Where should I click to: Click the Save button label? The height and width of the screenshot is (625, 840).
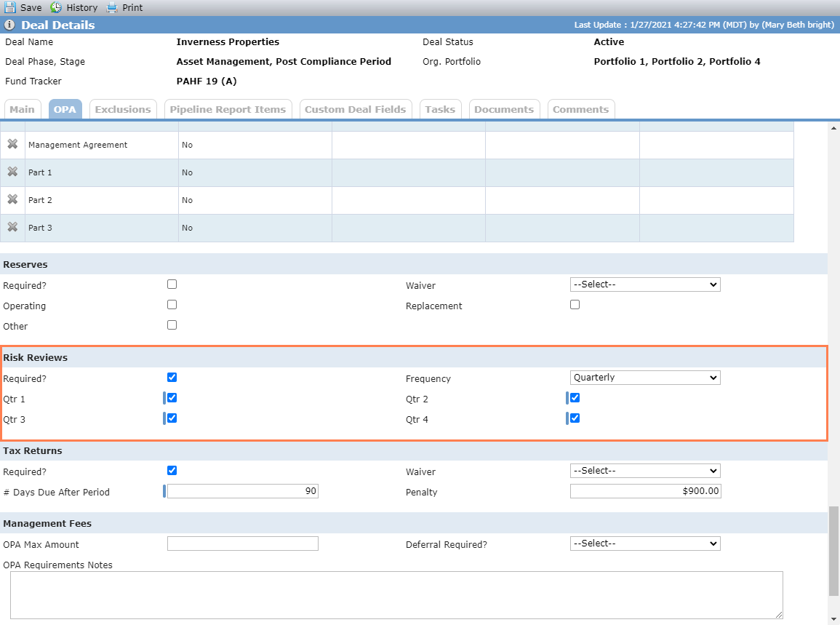tap(31, 7)
